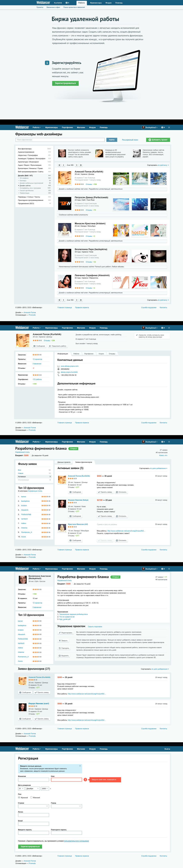Image resolution: width=183 pixels, height=868 pixels.
Task: Switch to the Услуги tab on the profile
Action: click(101, 354)
